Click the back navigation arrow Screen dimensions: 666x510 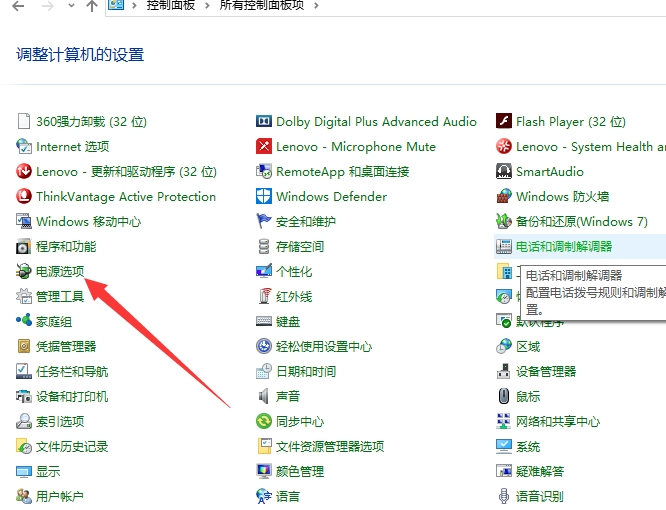pyautogui.click(x=18, y=6)
